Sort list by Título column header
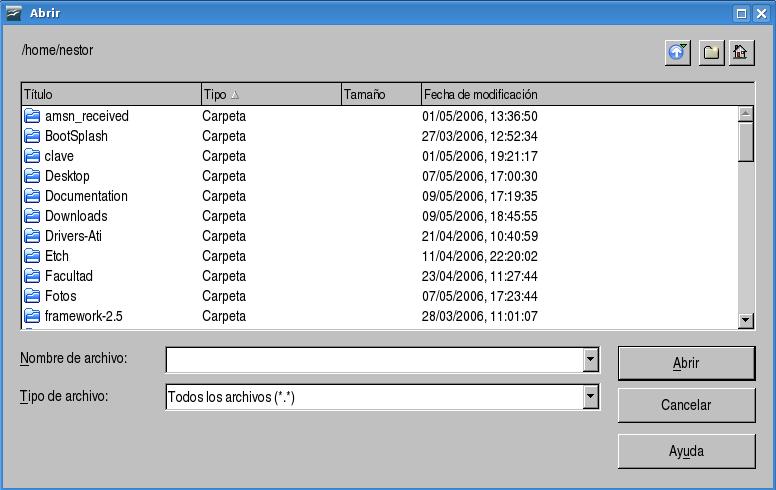Screen dimensions: 776x490 (110, 95)
